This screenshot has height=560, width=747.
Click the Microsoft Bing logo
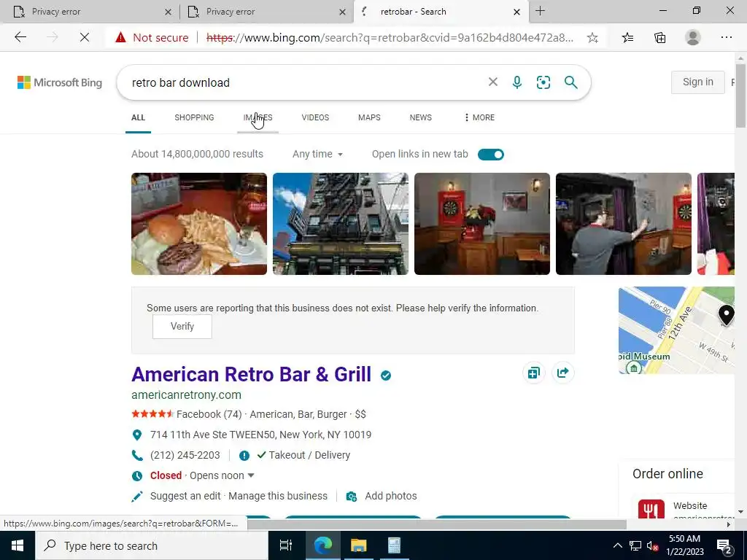click(60, 82)
